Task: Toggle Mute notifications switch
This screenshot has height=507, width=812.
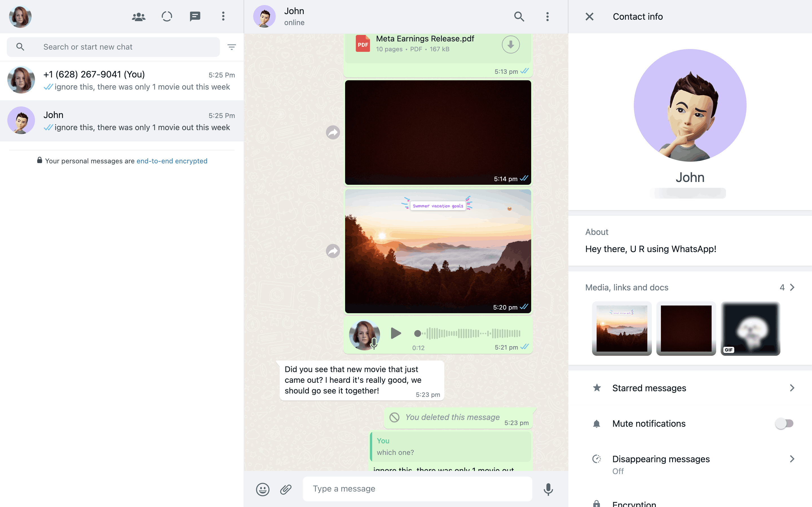Action: point(784,424)
